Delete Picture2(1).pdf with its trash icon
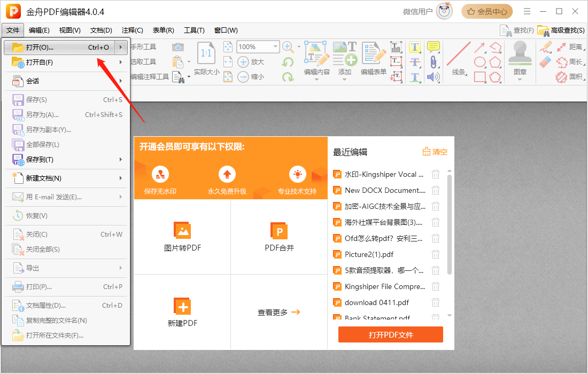 (435, 254)
